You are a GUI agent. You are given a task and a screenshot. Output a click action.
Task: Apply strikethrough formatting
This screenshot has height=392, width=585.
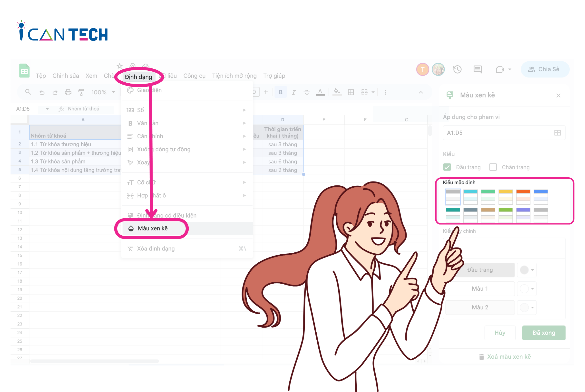coord(307,93)
